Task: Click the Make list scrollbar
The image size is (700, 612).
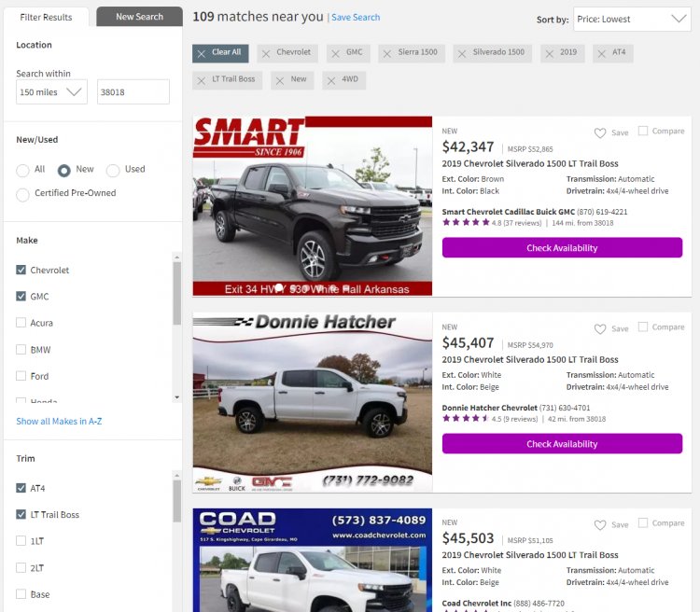Action: click(177, 293)
